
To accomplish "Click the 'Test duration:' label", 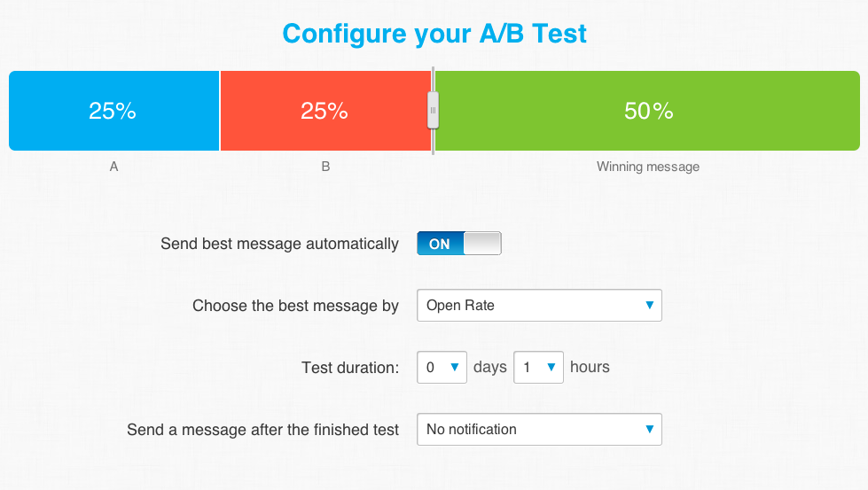I will coord(350,368).
